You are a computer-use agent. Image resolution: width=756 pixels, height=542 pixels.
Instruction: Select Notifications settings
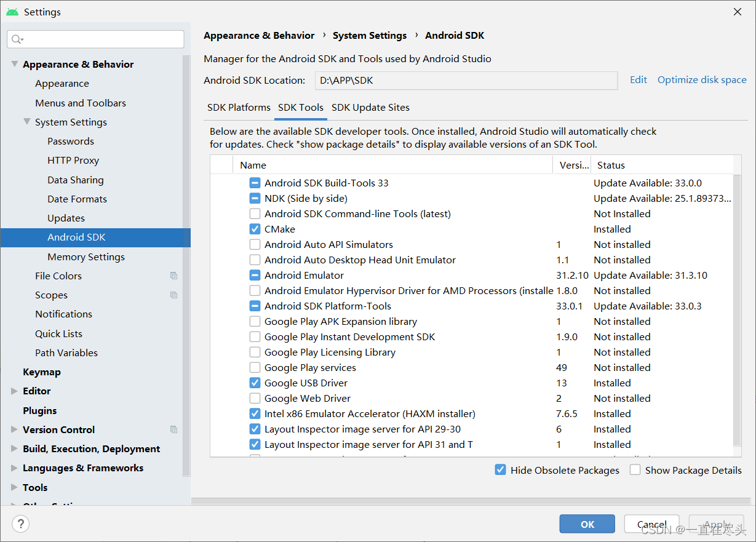(x=63, y=314)
